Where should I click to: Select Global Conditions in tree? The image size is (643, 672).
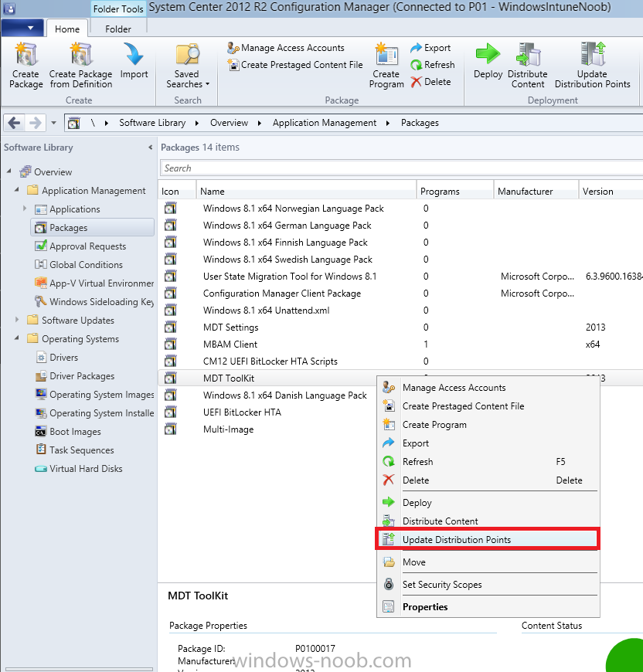click(x=79, y=264)
